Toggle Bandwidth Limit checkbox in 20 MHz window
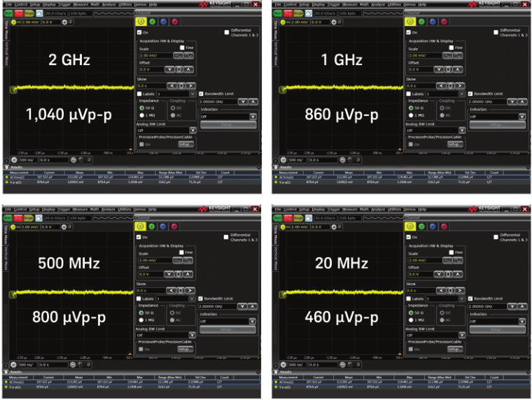The height and width of the screenshot is (400, 532). click(x=470, y=299)
